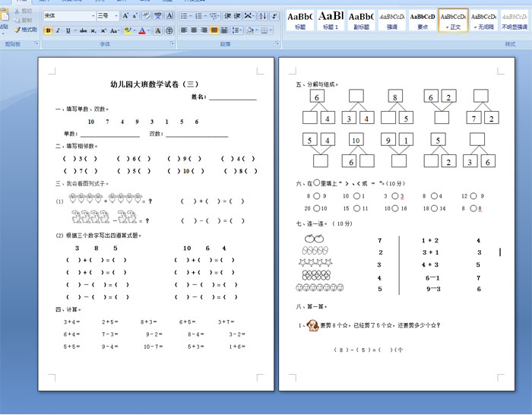Open the Borders dropdown arrow
This screenshot has height=415, width=532.
click(x=271, y=30)
